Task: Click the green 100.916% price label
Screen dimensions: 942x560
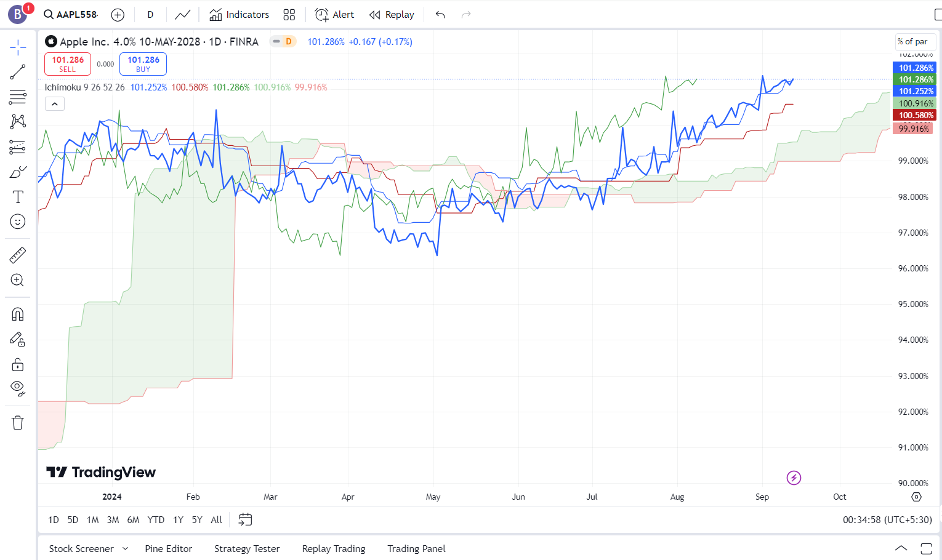Action: coord(916,103)
